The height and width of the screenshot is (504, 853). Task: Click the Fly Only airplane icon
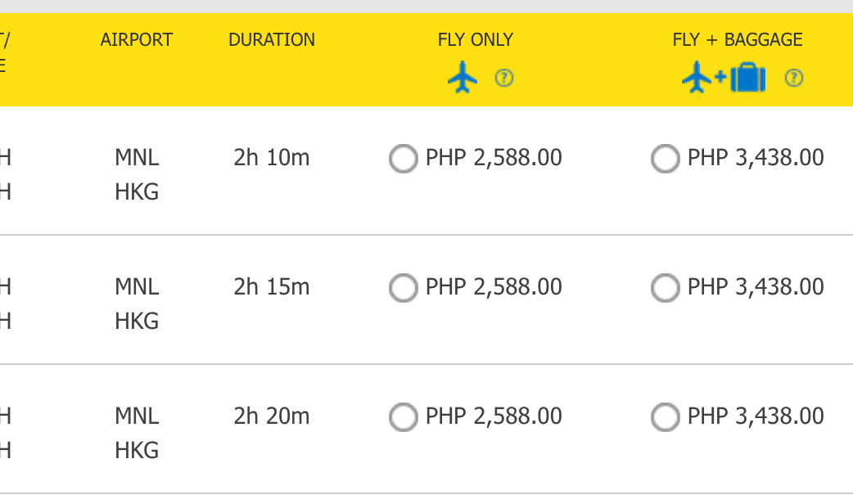[x=463, y=79]
